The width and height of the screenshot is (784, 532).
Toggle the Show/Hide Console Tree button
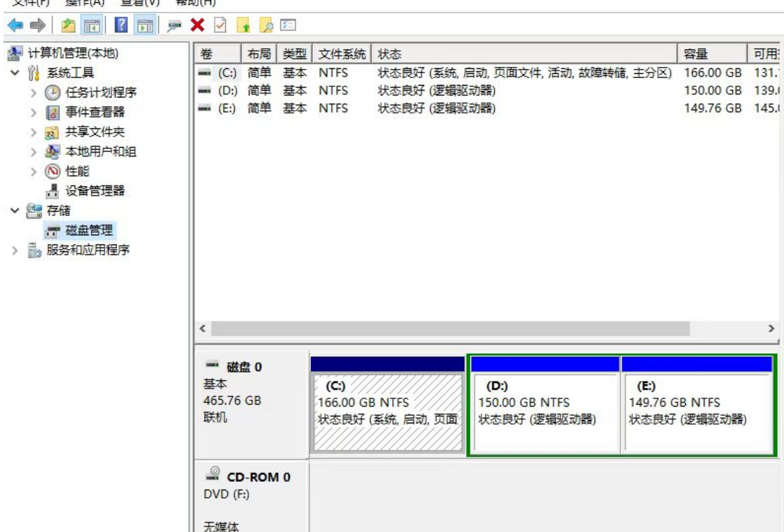pyautogui.click(x=90, y=25)
